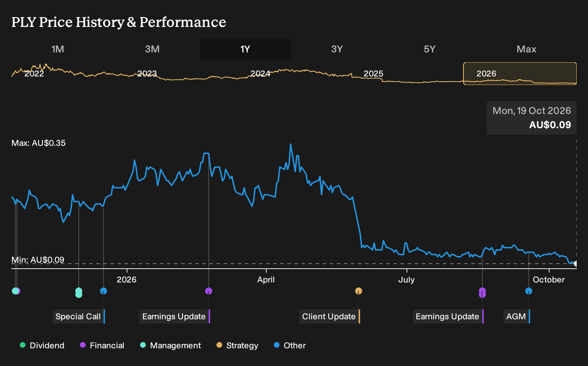Screen dimensions: 588x366
Task: Toggle the Management legend filter
Action: [x=171, y=345]
